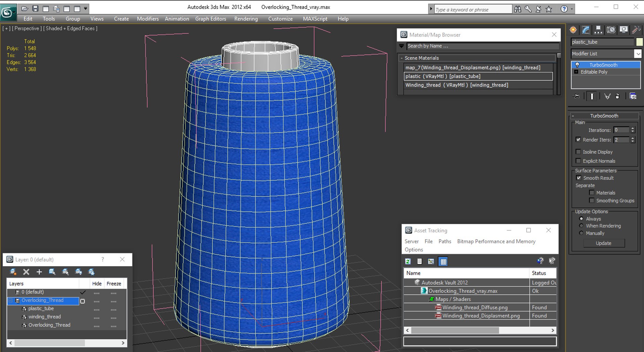Click the Search by Name field
Viewport: 644px width, 352px height.
point(483,46)
